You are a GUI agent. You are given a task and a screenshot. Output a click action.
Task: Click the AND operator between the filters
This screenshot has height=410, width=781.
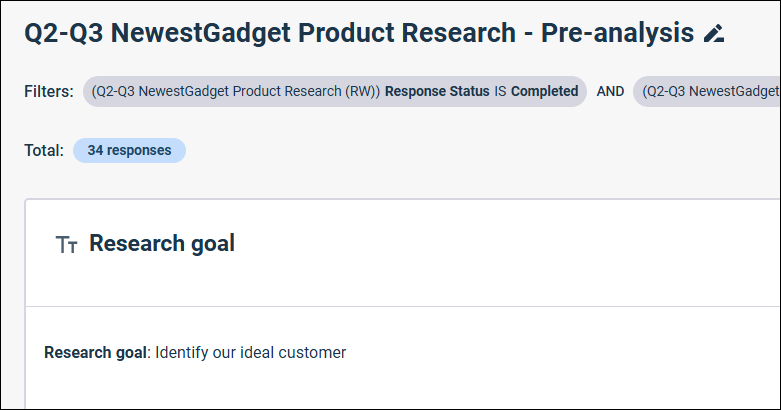pyautogui.click(x=610, y=92)
